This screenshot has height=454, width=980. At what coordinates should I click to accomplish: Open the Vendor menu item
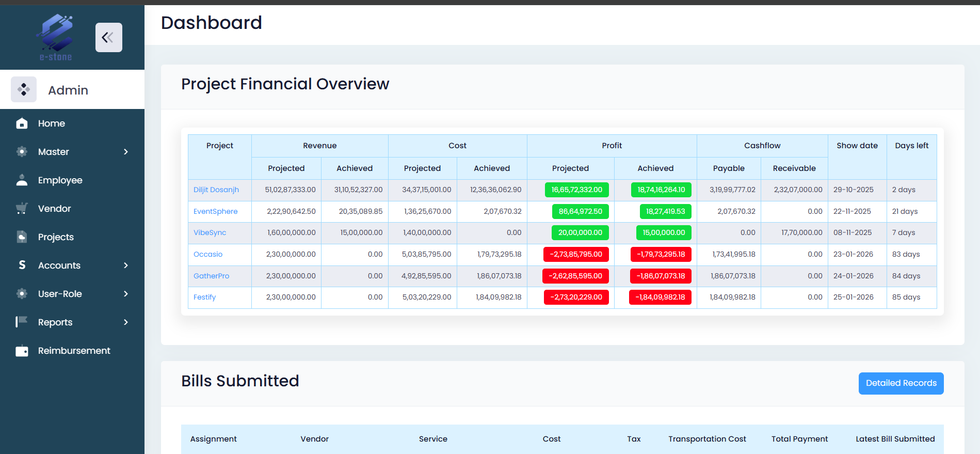click(54, 209)
